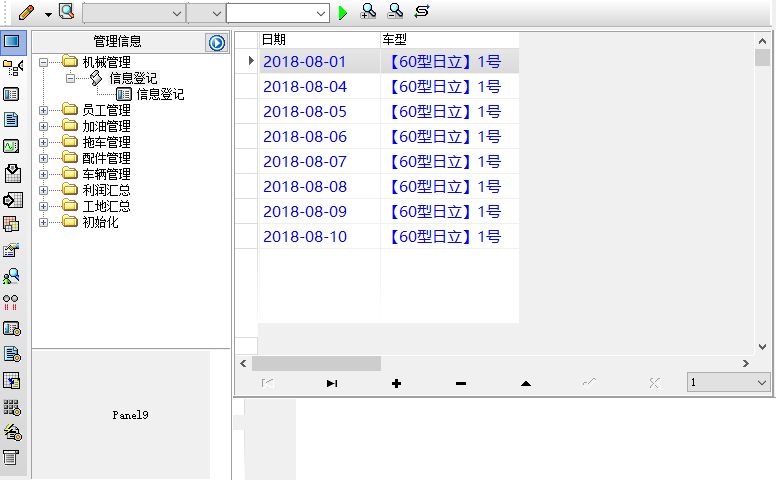Expand the 车辆管理 folder
This screenshot has width=776, height=480.
[x=44, y=174]
